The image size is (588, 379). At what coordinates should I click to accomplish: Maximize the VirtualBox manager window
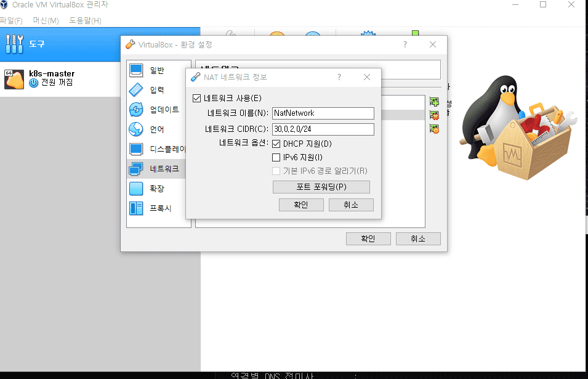(x=543, y=4)
